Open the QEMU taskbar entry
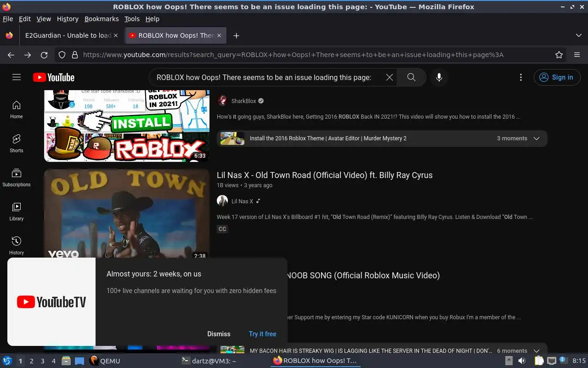This screenshot has width=588, height=368. point(105,361)
